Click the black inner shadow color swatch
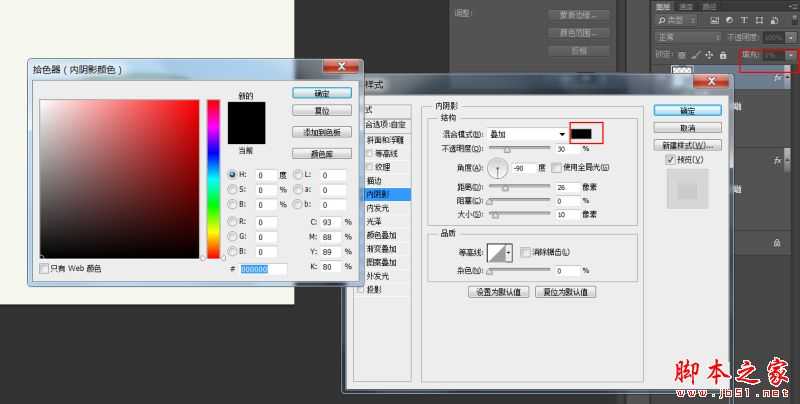Viewport: 800px width, 404px height. coord(582,133)
